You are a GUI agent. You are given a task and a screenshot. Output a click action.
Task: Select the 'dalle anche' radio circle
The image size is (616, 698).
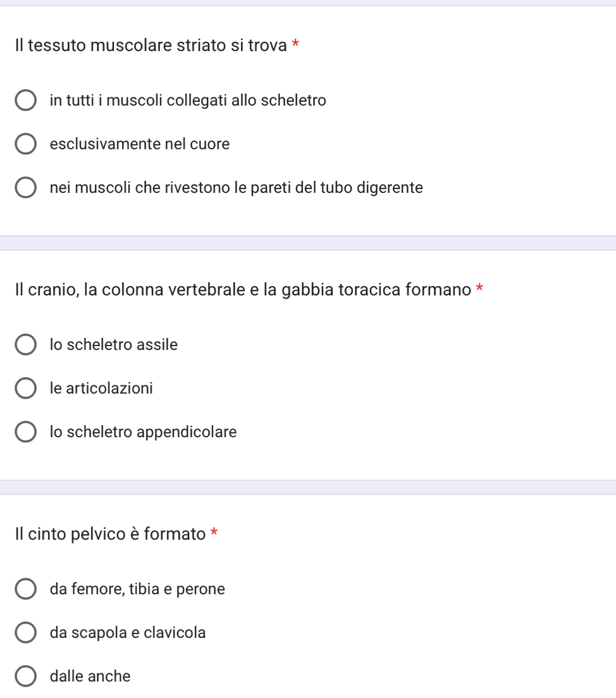pyautogui.click(x=26, y=676)
